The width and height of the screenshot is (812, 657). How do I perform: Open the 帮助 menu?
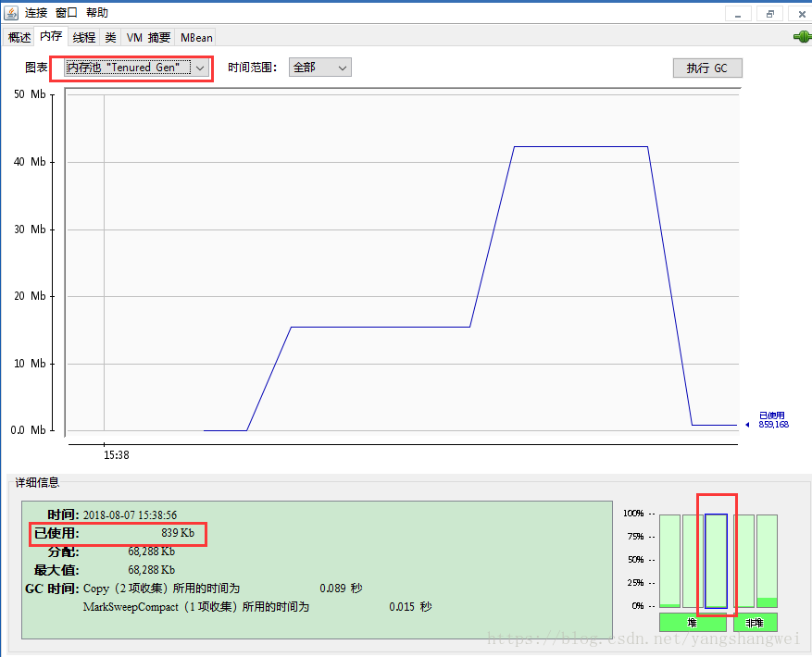coord(96,13)
